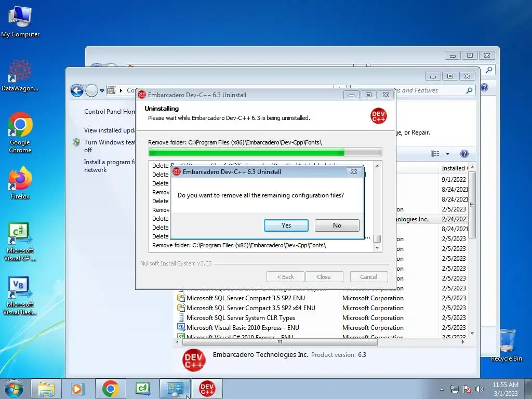Change the view in Programs and Features
The height and width of the screenshot is (399, 532).
435,154
